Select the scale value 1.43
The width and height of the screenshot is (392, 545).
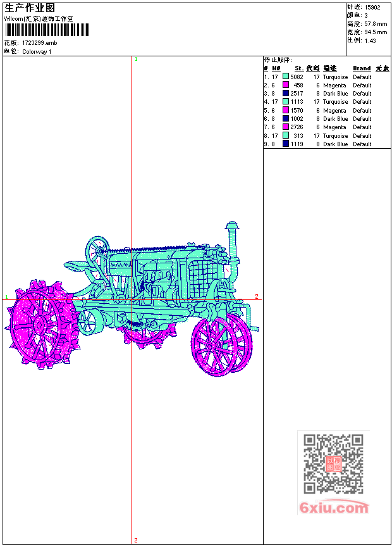370,41
